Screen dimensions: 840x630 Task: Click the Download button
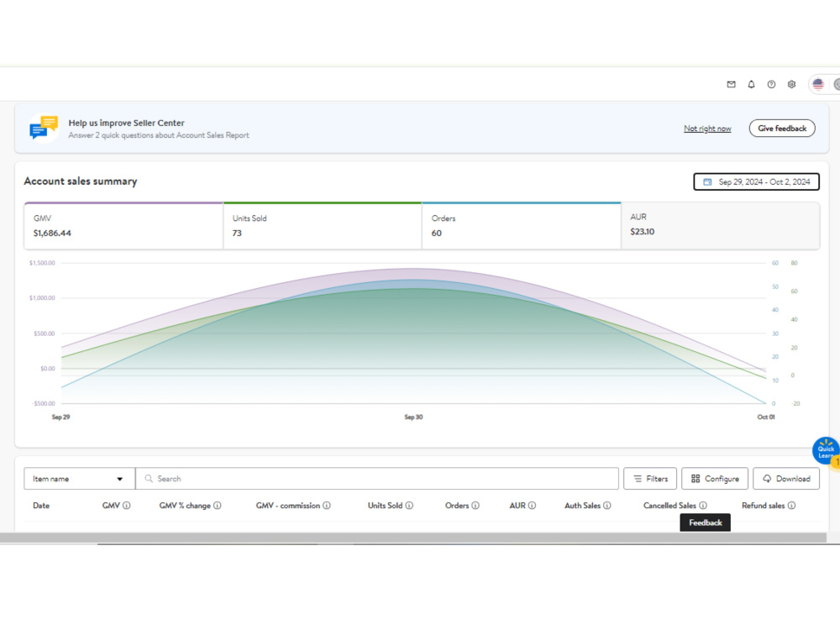click(786, 479)
